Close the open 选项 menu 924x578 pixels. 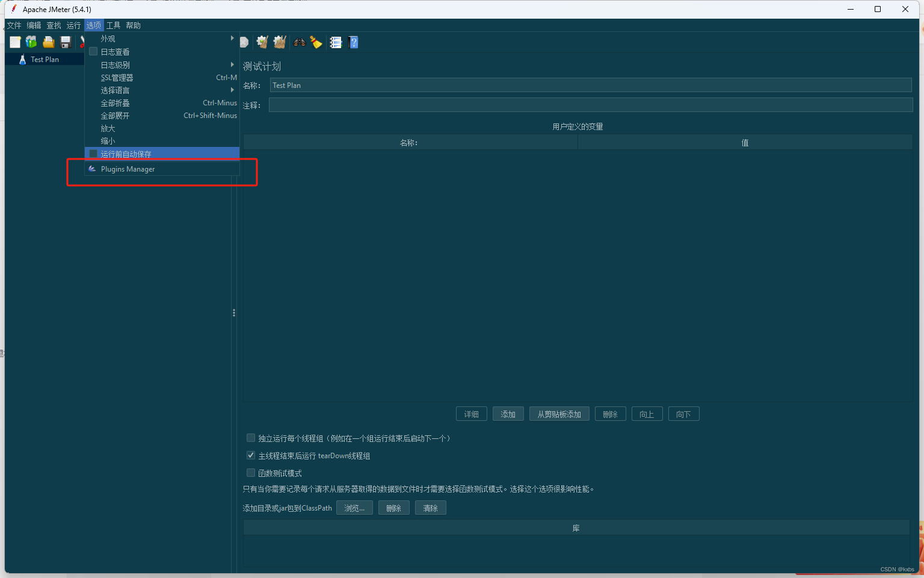point(94,25)
